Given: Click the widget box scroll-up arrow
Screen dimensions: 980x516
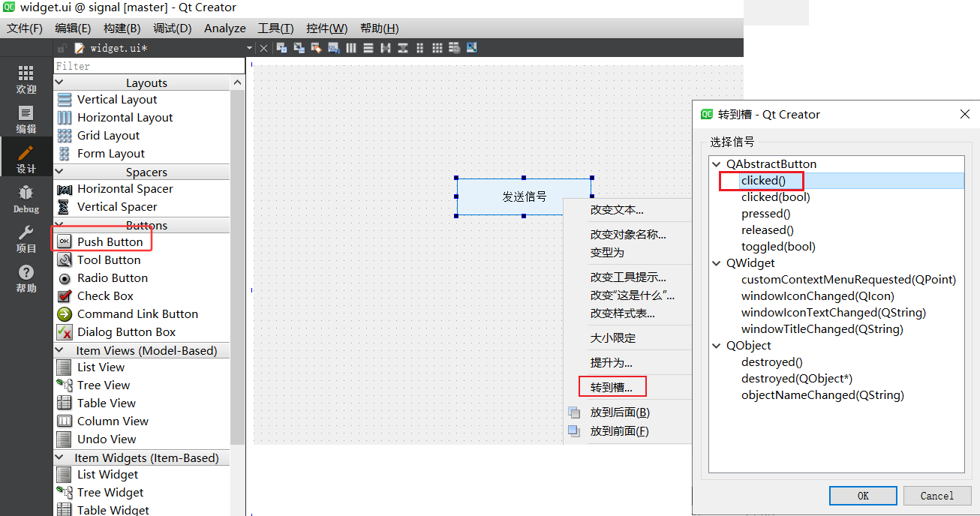Looking at the screenshot, I should (238, 82).
